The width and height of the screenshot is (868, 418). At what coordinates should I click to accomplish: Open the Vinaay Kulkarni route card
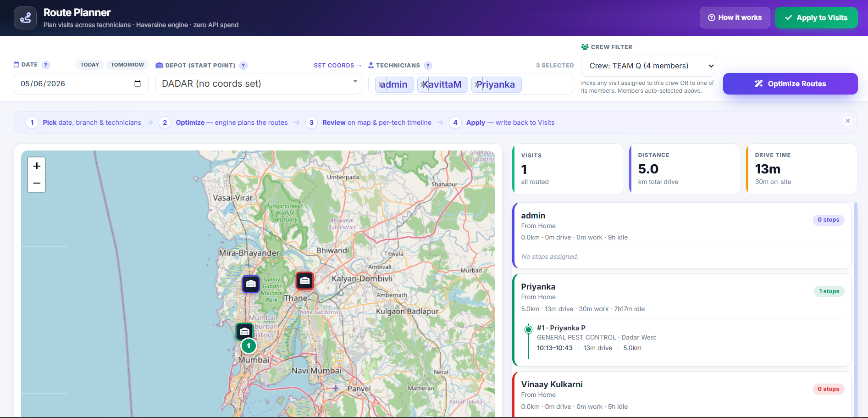pyautogui.click(x=682, y=395)
